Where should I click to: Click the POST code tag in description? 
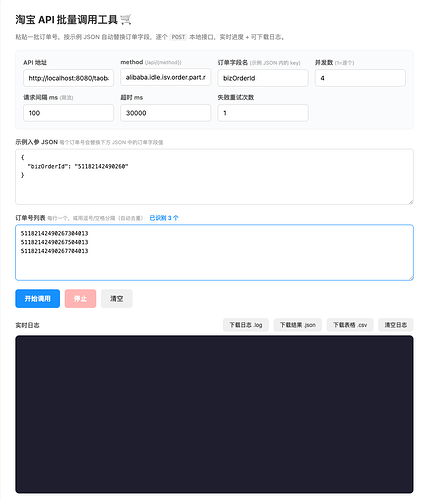pos(178,37)
